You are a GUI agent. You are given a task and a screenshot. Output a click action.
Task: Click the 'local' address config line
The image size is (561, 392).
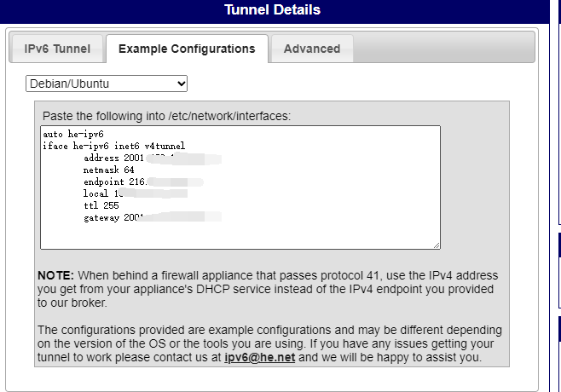[136, 193]
